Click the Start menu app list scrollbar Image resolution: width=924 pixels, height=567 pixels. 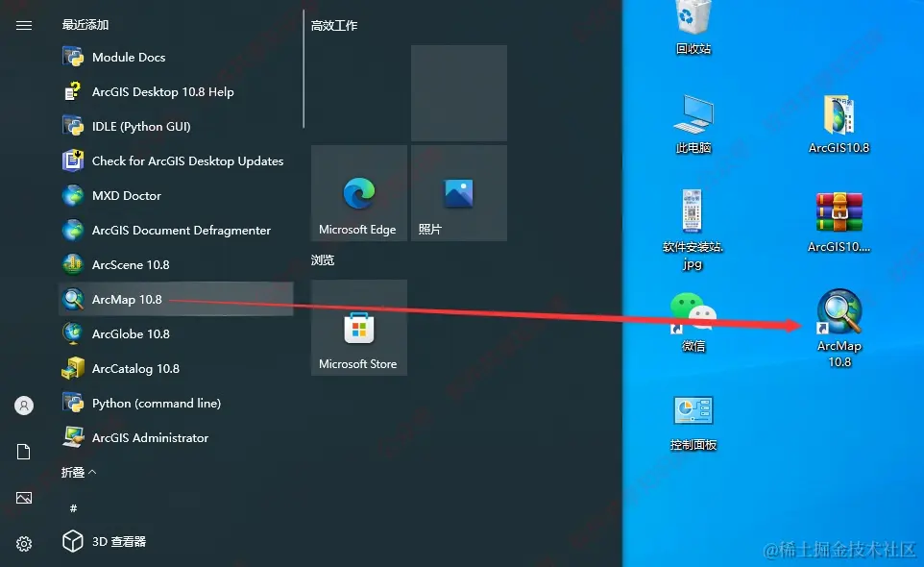click(x=304, y=68)
